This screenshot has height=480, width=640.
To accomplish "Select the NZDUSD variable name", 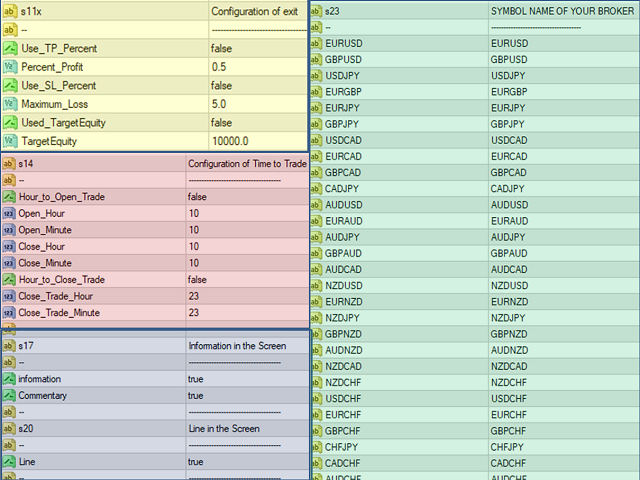I will click(x=344, y=286).
